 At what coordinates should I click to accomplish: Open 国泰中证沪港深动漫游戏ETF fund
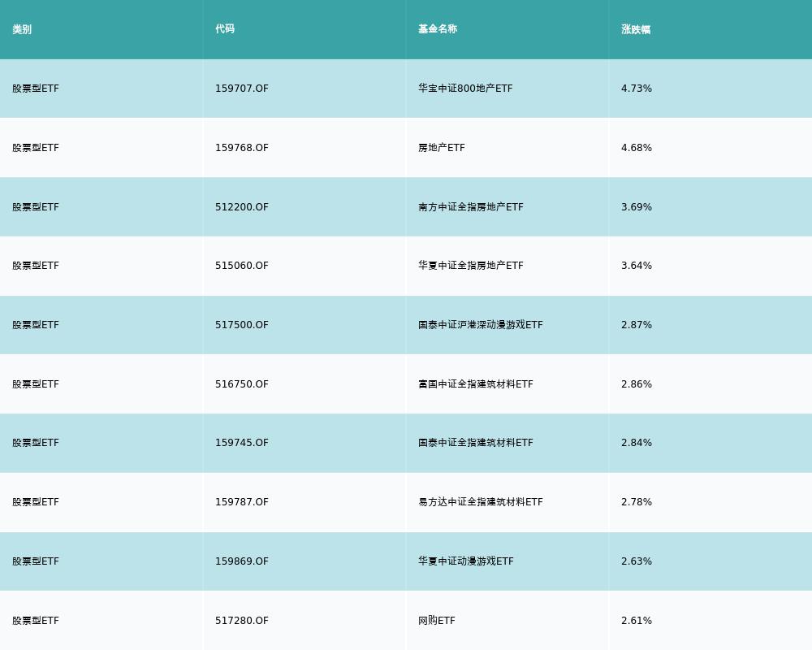pyautogui.click(x=481, y=325)
